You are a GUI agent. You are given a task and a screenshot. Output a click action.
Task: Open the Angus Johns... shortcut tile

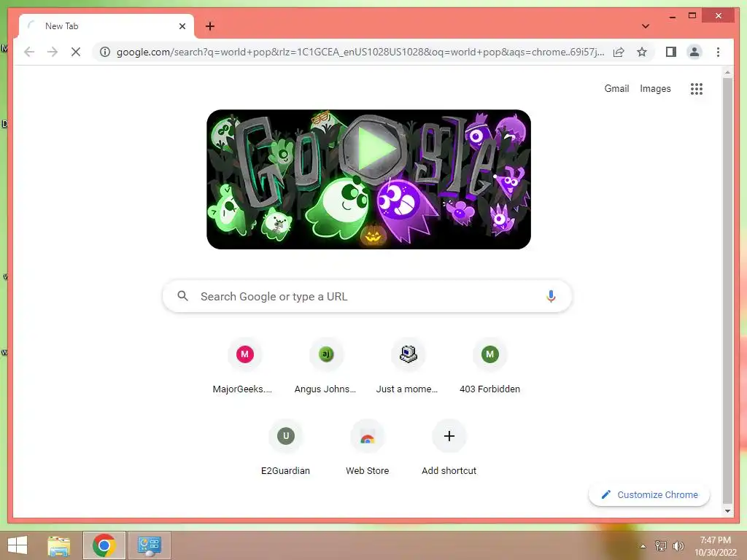(x=326, y=366)
